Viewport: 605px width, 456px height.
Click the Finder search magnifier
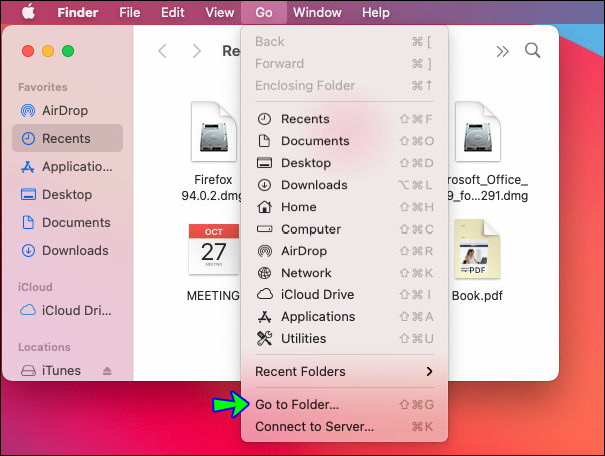(x=532, y=51)
